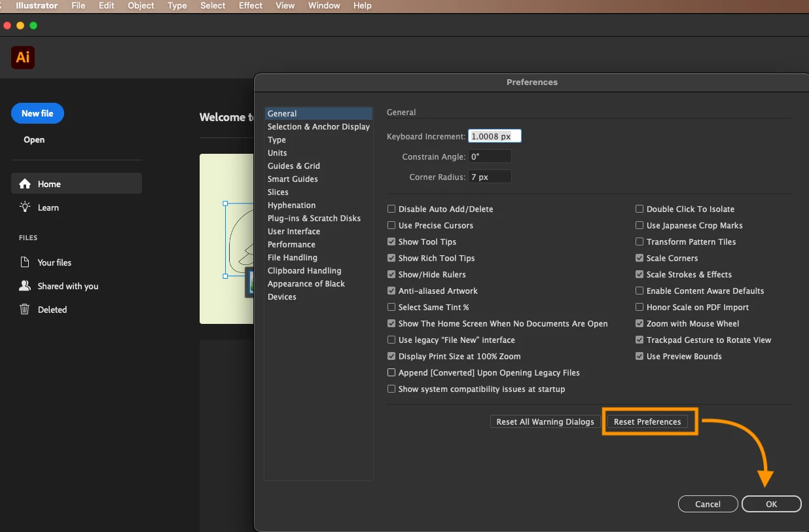The width and height of the screenshot is (809, 532).
Task: Click the Open button on home screen
Action: 34,139
